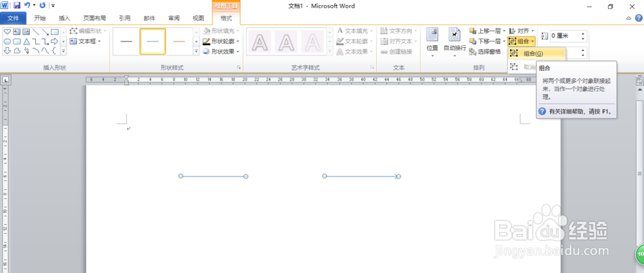The height and width of the screenshot is (273, 644).
Task: Select the down block arrow shape
Action: (7, 51)
